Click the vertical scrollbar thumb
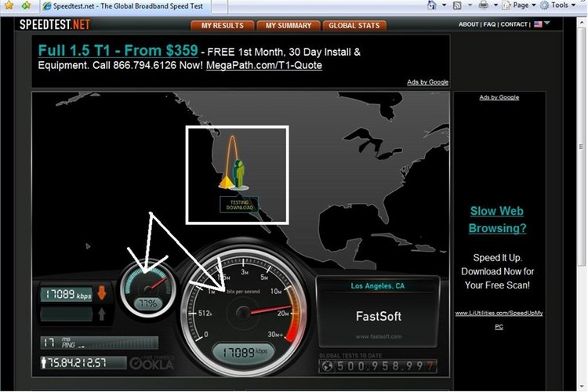 coord(581,147)
